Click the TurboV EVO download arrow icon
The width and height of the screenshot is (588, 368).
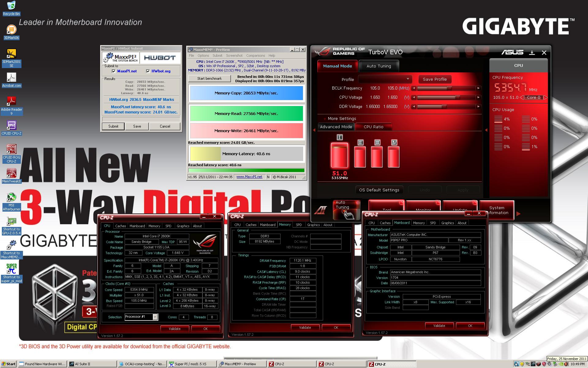532,53
